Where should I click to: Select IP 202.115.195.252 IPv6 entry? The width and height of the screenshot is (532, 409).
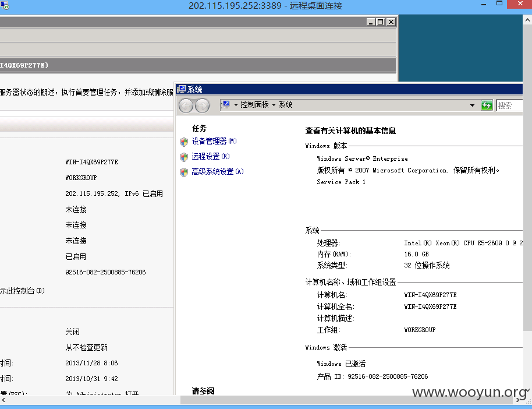tap(114, 193)
